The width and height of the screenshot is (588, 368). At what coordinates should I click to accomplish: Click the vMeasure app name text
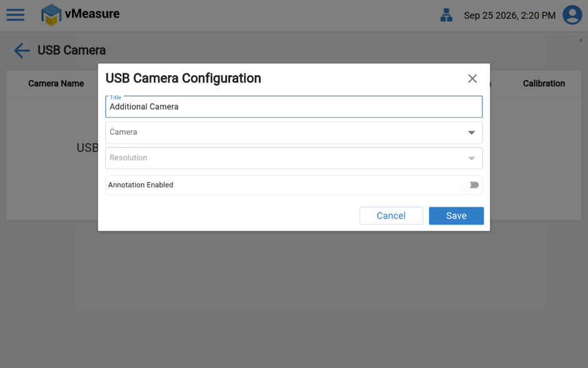(92, 14)
